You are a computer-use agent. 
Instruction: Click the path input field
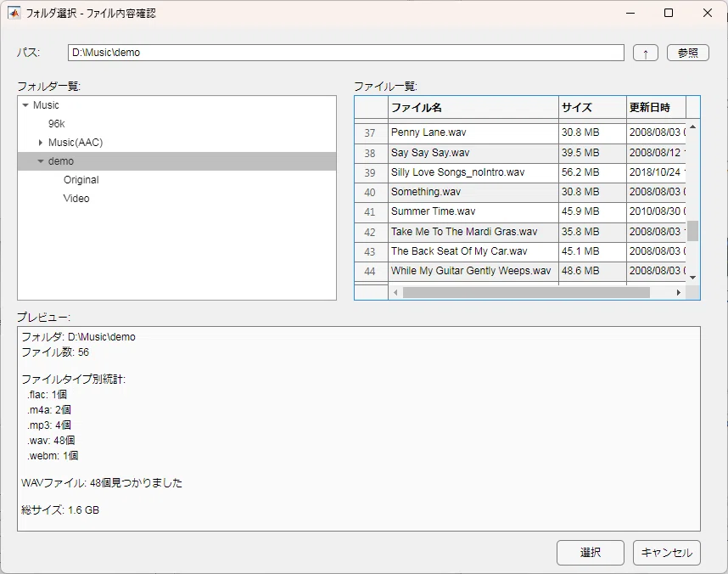(345, 53)
